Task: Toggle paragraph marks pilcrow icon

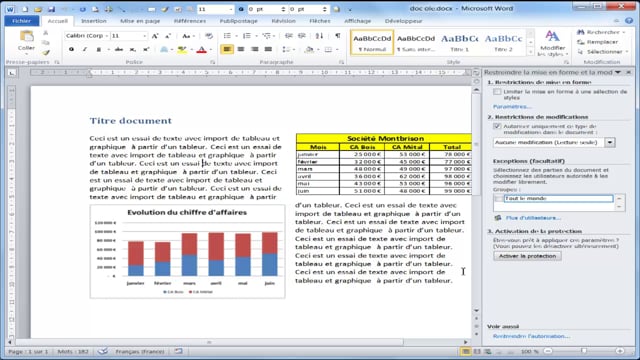Action: (x=338, y=36)
